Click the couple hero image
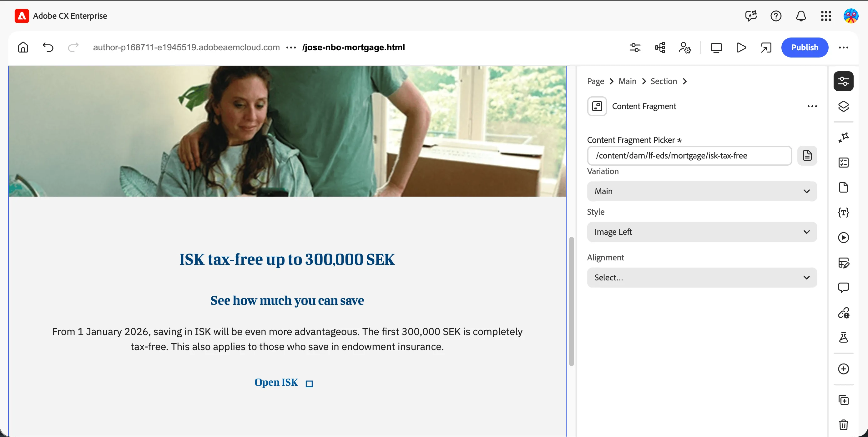Viewport: 868px width, 437px height. tap(287, 131)
